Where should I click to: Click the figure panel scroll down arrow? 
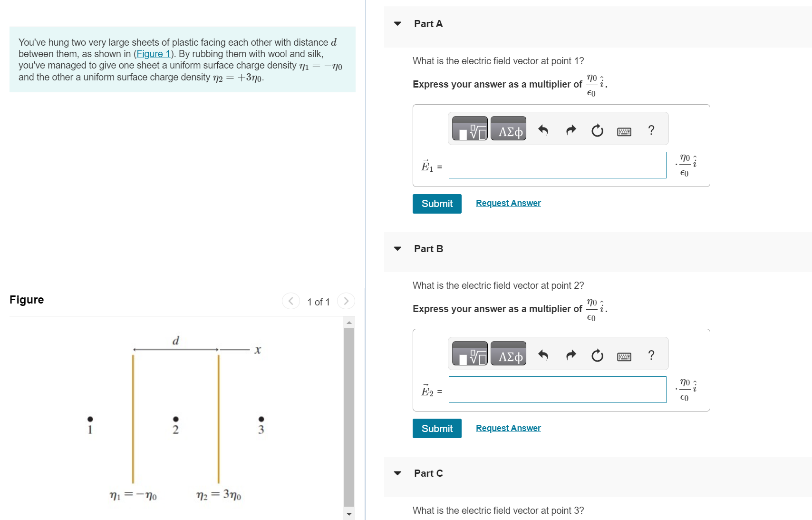[x=349, y=514]
